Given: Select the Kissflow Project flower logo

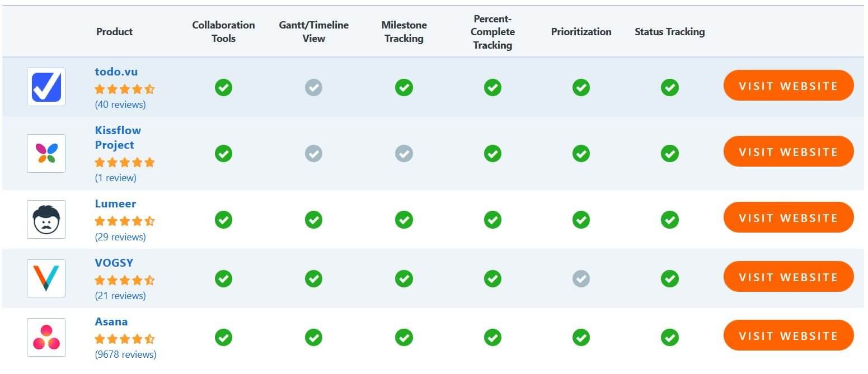Looking at the screenshot, I should [x=46, y=153].
